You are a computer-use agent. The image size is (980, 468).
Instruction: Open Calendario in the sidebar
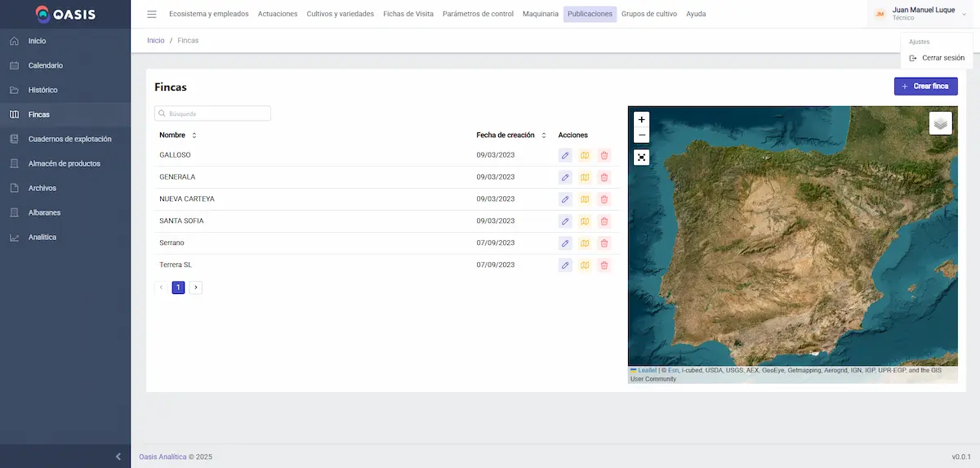pyautogui.click(x=46, y=65)
